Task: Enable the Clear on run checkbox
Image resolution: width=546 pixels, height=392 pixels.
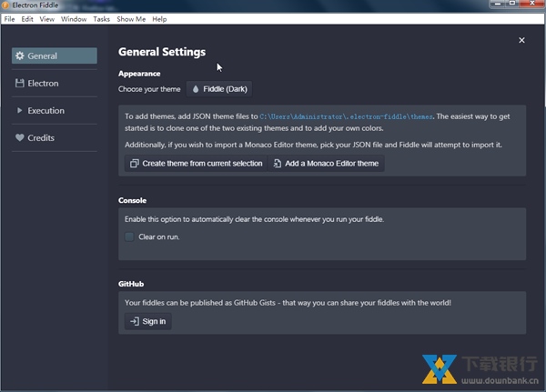Action: coord(130,236)
